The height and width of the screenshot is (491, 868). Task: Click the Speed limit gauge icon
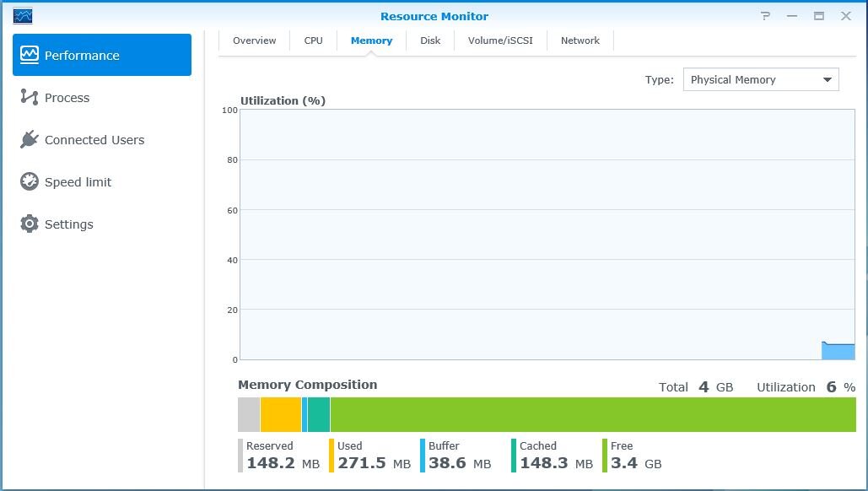pos(30,182)
